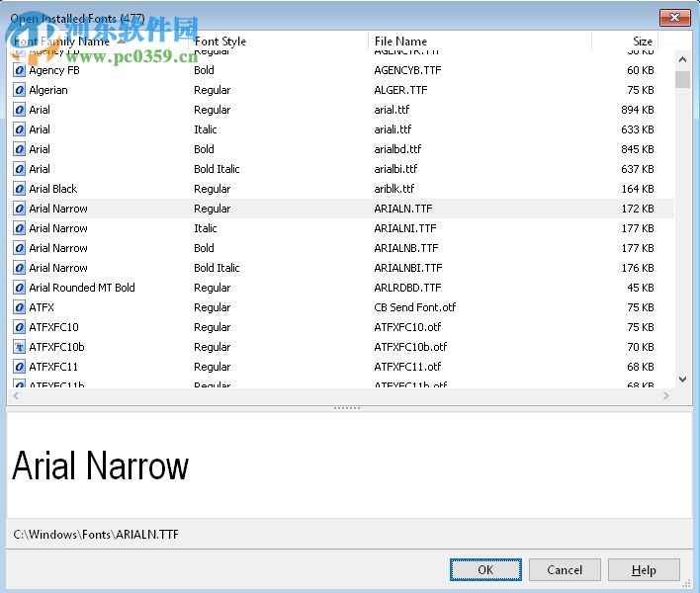This screenshot has width=700, height=593.
Task: Sort by the Font Style column header
Action: point(279,42)
